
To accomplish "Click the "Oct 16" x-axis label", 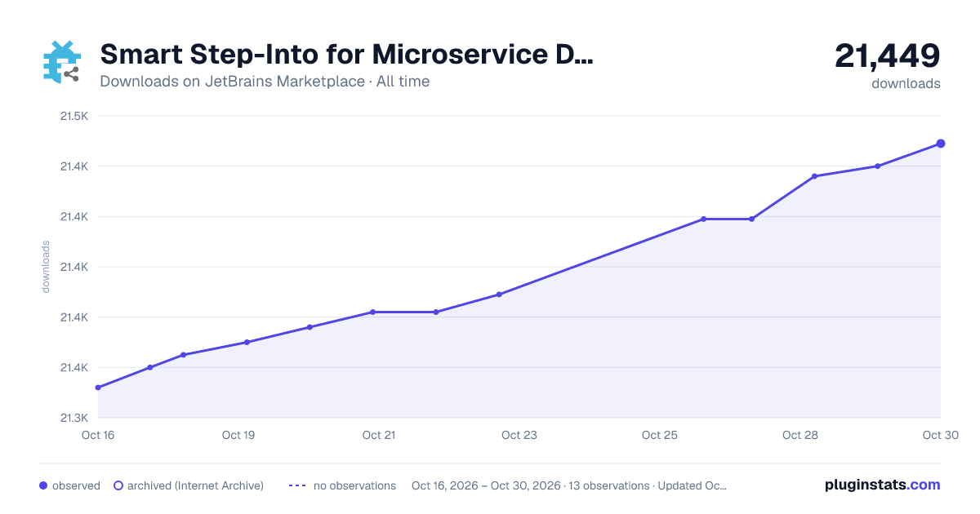I will 98,435.
